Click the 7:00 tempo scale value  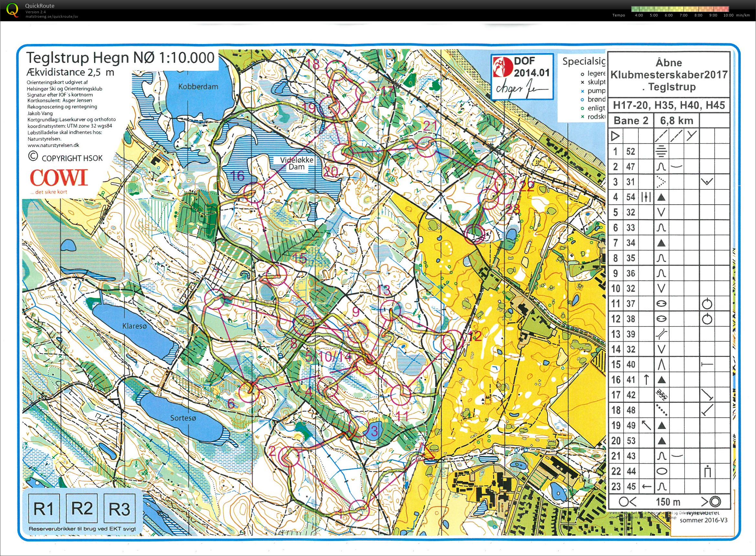[x=683, y=15]
